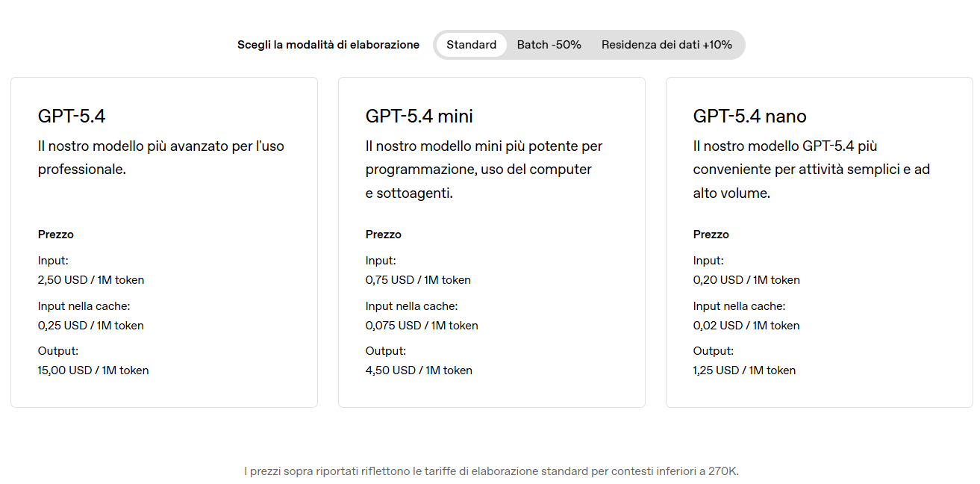Click the mini cached input price 0,075 USD
Viewport: 980px width, 484px height.
(422, 326)
